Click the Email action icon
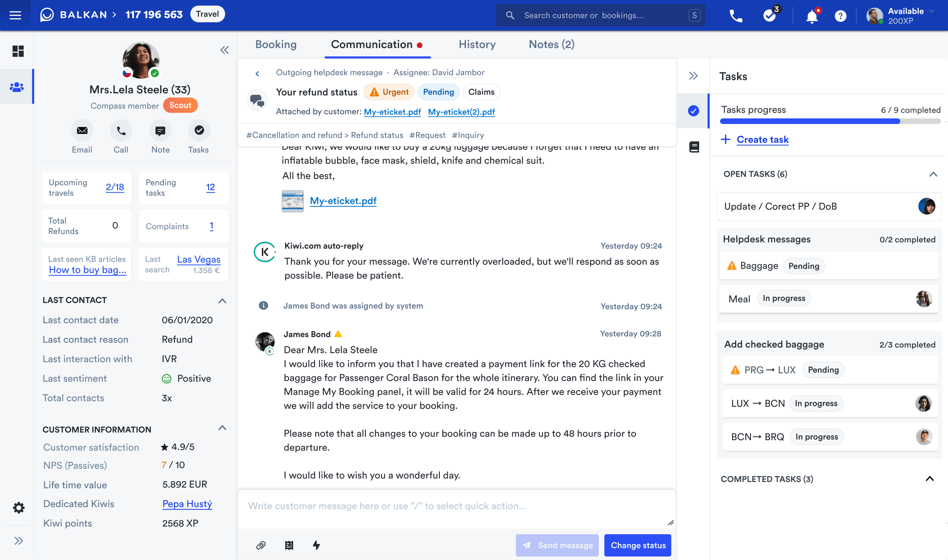The image size is (948, 560). tap(82, 131)
